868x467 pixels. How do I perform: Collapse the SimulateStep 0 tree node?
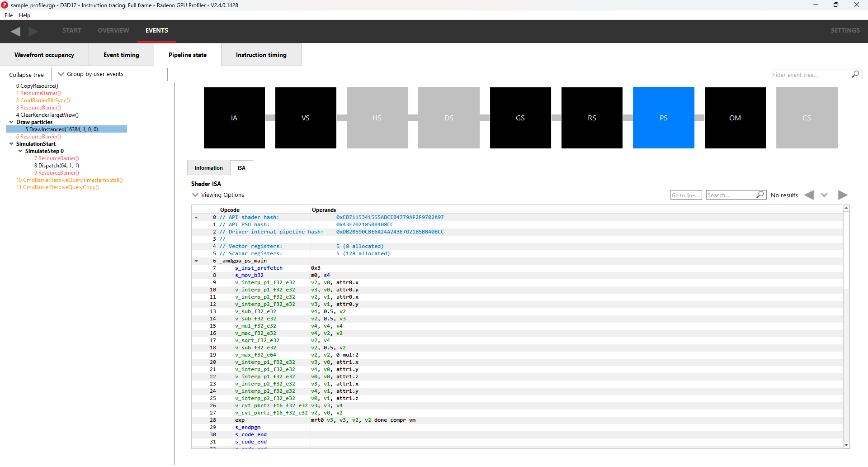20,151
